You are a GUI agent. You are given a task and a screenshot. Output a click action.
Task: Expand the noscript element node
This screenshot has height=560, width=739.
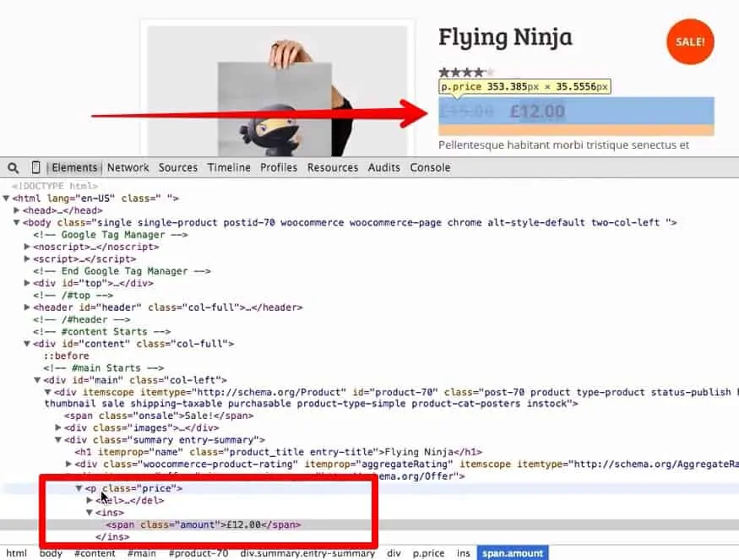(x=29, y=247)
